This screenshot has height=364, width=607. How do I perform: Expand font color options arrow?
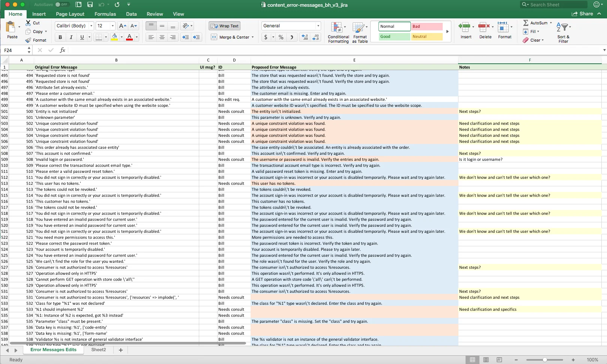point(137,37)
